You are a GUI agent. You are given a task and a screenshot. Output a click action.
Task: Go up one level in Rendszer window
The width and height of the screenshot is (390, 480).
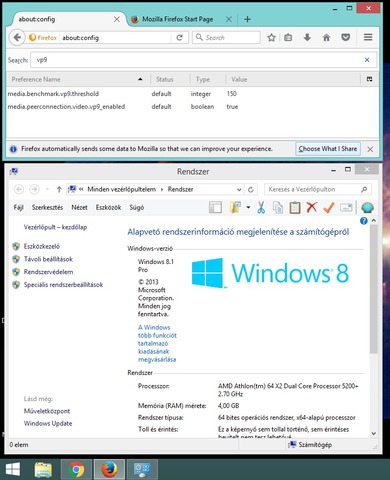click(x=59, y=189)
